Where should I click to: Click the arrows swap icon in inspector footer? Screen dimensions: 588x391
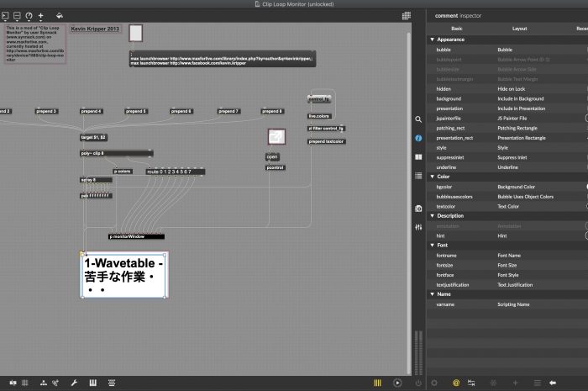(x=471, y=383)
